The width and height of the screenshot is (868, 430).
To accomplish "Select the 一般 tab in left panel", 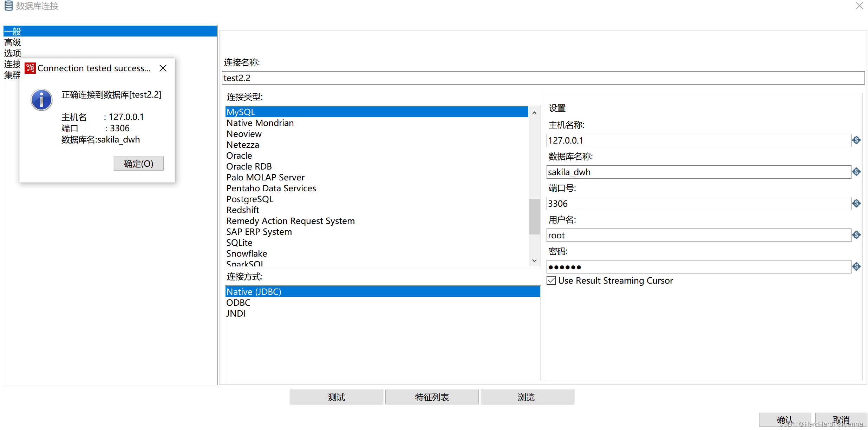I will tap(110, 31).
